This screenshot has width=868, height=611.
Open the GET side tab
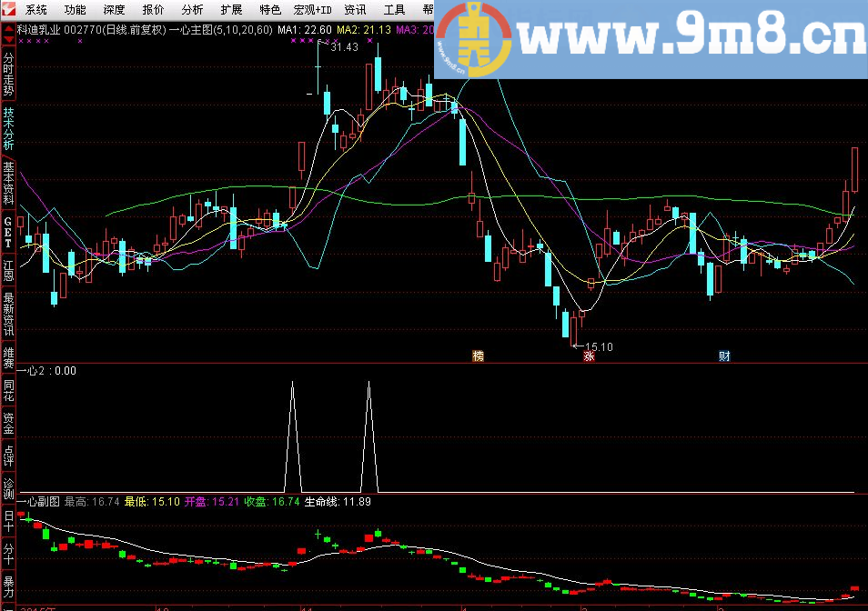[8, 234]
